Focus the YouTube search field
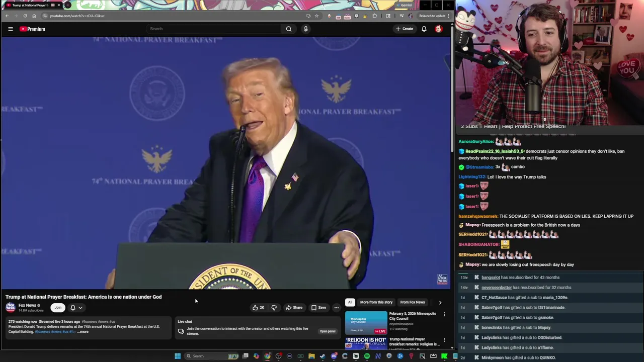Image resolution: width=644 pixels, height=362 pixels. tap(214, 29)
